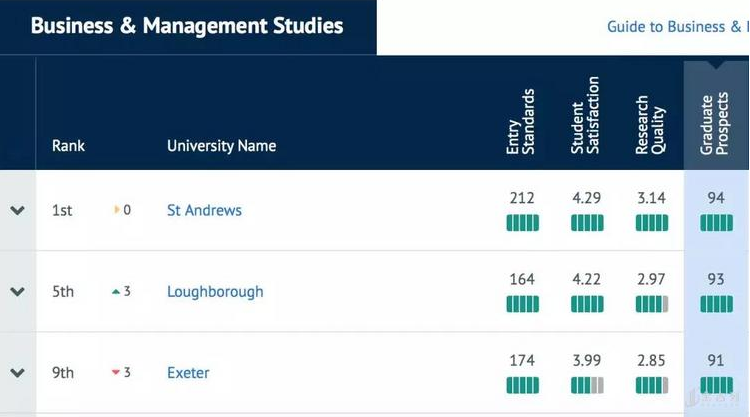Expand the Loughborough row chevron

pos(17,292)
